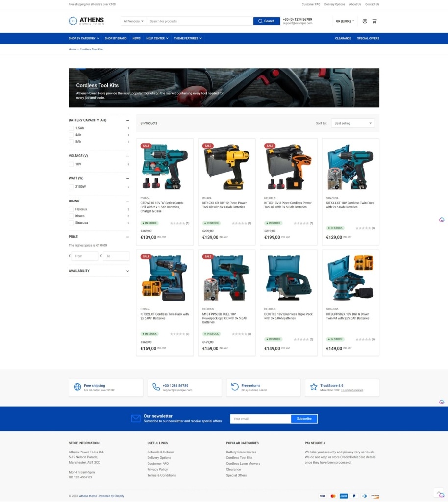
Task: Open the KITX4 LXT Twin Pack thumbnail
Action: [x=350, y=167]
